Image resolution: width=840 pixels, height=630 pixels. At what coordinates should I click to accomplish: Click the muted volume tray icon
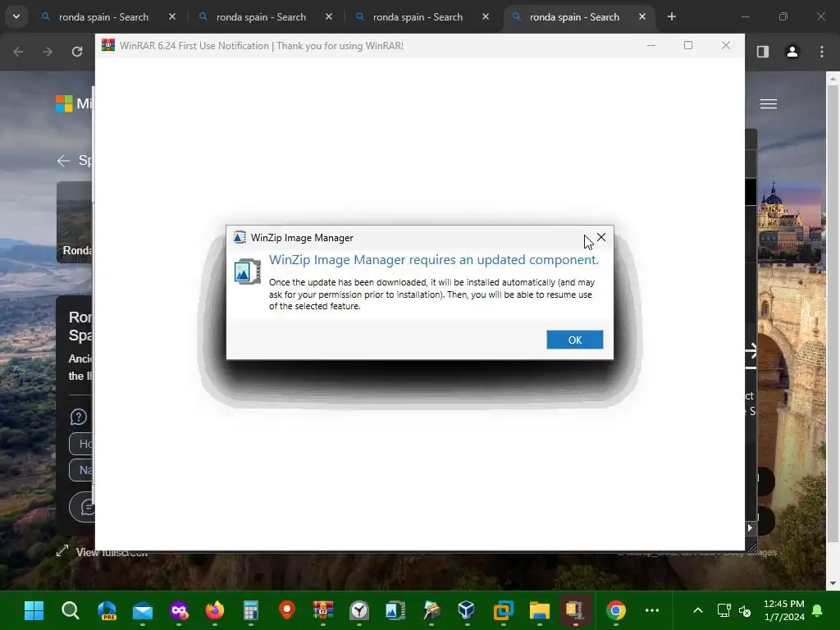click(745, 610)
